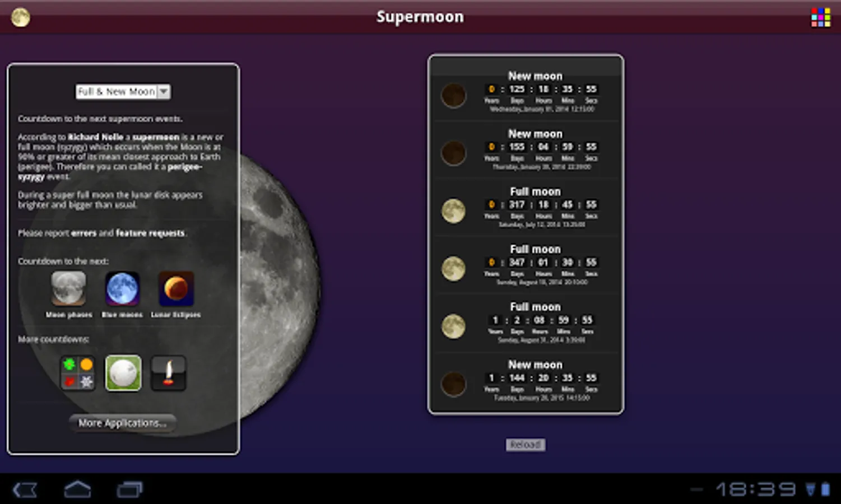This screenshot has height=504, width=841.
Task: Select full moon icon with 1 year 2 days
Action: (x=453, y=326)
